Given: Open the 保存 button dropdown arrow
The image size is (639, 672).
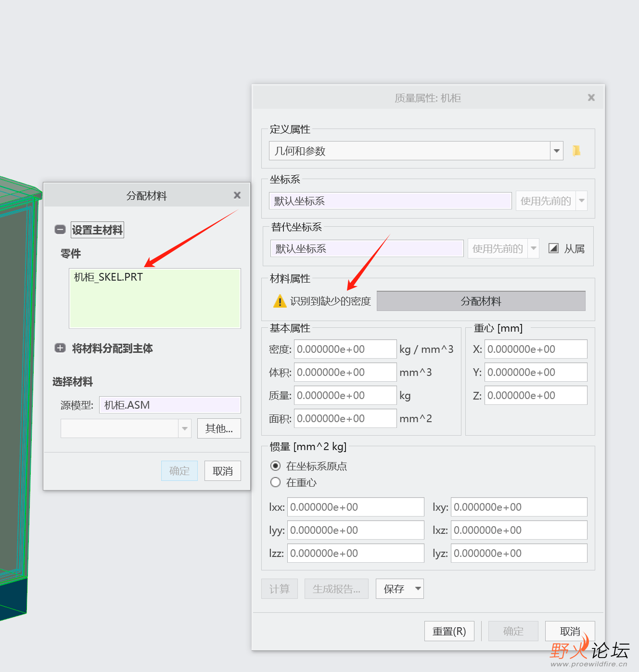Looking at the screenshot, I should tap(418, 588).
